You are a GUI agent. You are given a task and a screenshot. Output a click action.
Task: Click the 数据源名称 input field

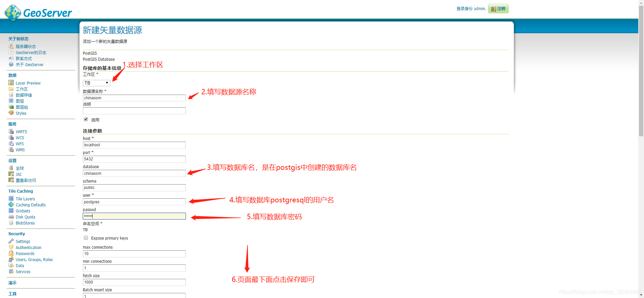coord(134,98)
